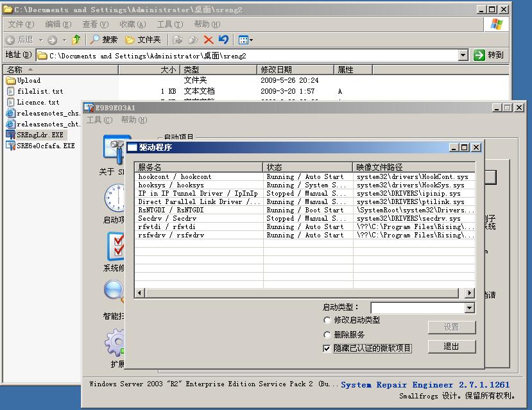This screenshot has height=410, width=532.
Task: Select the SREngLdr.EXE file icon
Action: pyautogui.click(x=10, y=135)
